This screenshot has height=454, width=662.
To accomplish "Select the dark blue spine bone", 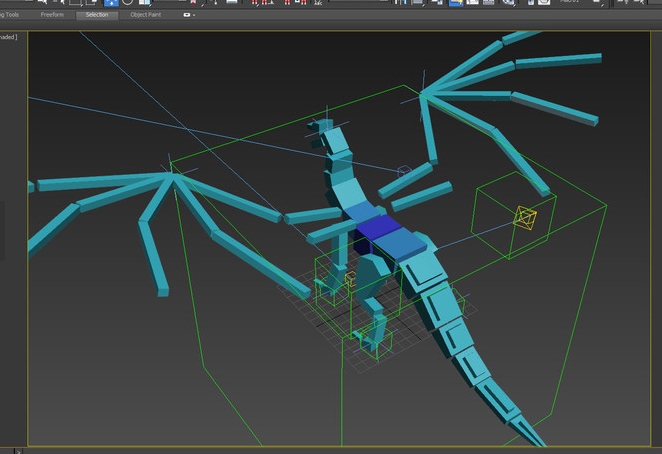I will click(x=378, y=229).
